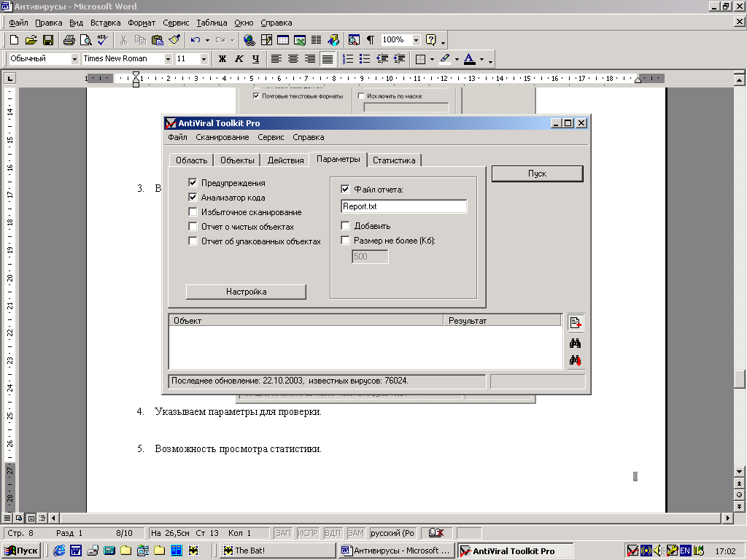Open the font dropdown for Times New Roman
Image resolution: width=747 pixels, height=560 pixels.
click(x=169, y=59)
